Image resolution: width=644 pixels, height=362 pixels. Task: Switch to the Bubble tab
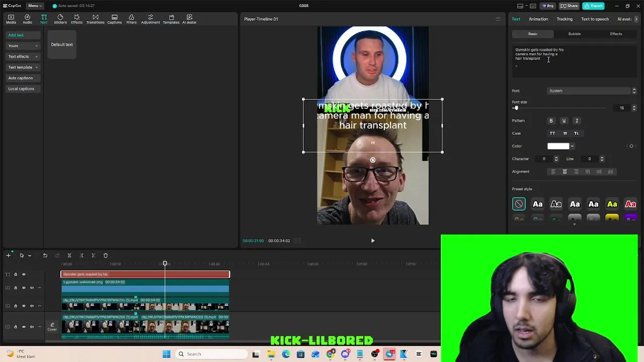575,34
